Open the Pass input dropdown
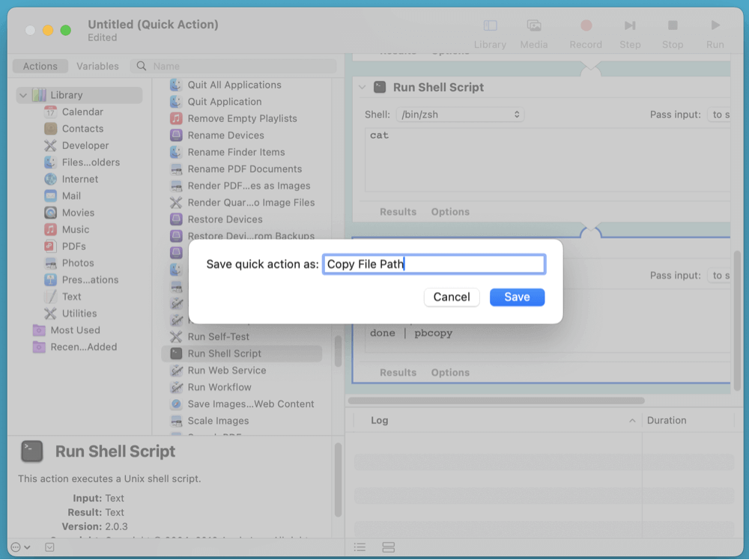749x560 pixels. [718, 115]
